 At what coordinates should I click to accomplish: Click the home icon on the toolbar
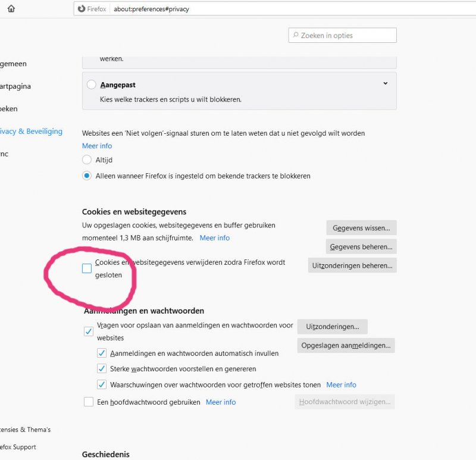[x=11, y=9]
